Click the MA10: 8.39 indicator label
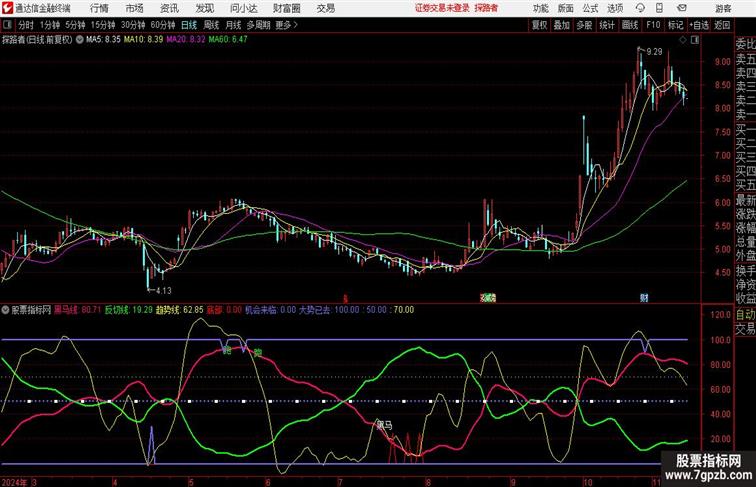The width and height of the screenshot is (756, 487). pos(143,40)
